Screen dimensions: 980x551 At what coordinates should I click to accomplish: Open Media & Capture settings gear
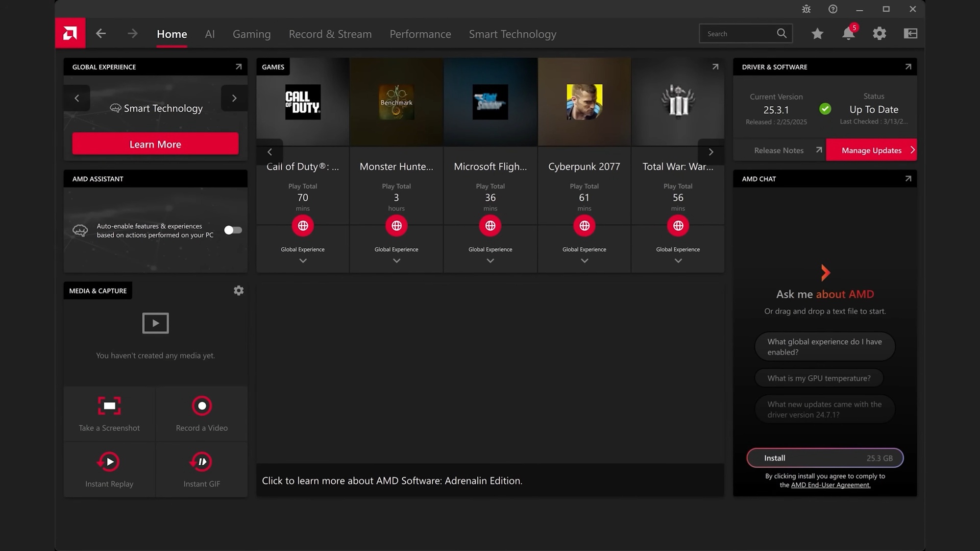coord(238,290)
